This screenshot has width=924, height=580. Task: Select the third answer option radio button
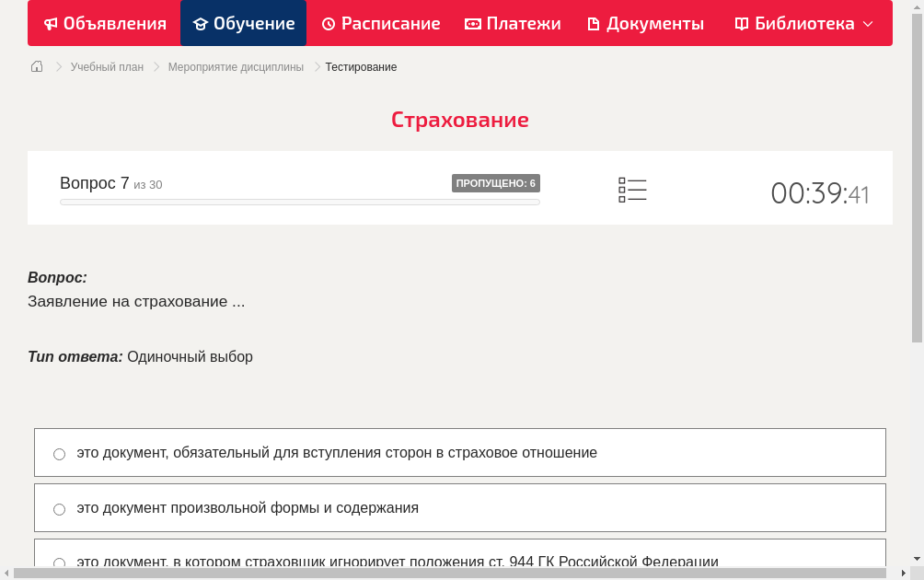[59, 563]
